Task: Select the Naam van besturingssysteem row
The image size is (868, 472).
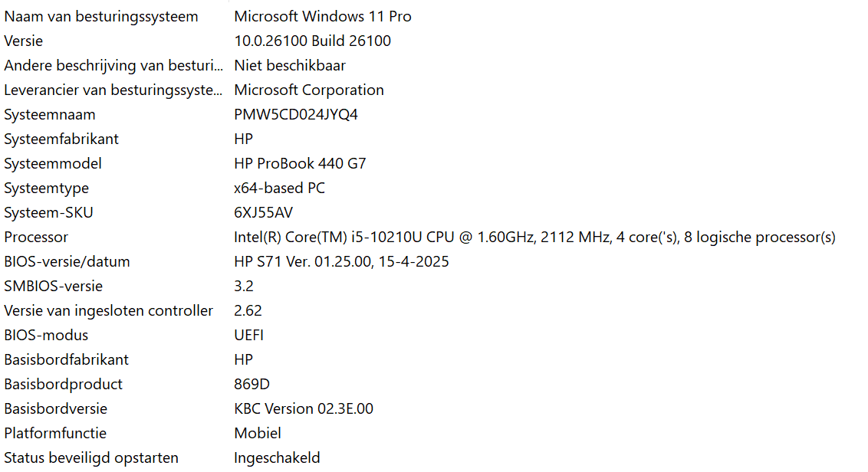Action: pyautogui.click(x=434, y=17)
